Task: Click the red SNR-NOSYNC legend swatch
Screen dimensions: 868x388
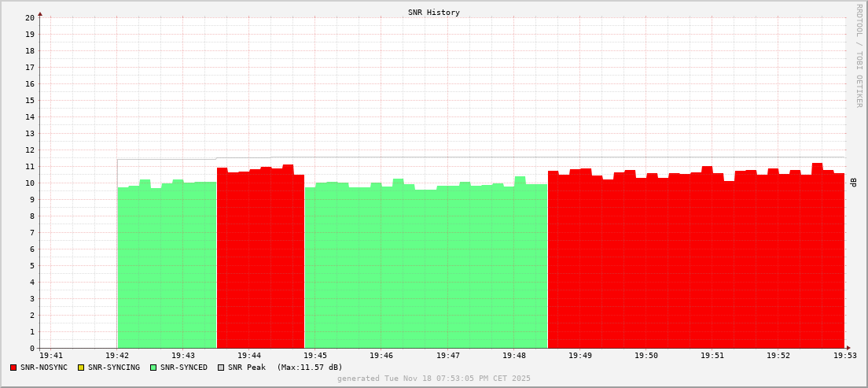Action: coord(13,368)
